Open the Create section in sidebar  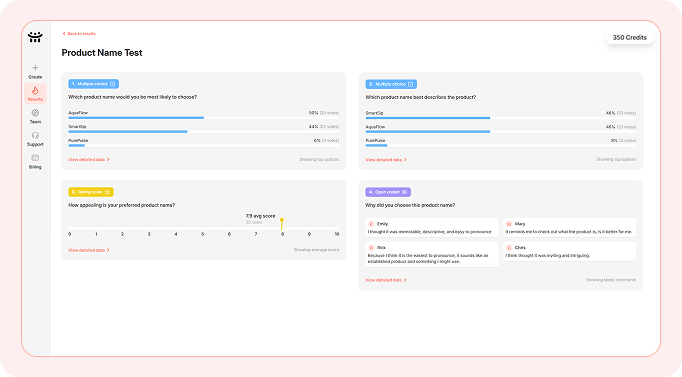click(35, 71)
